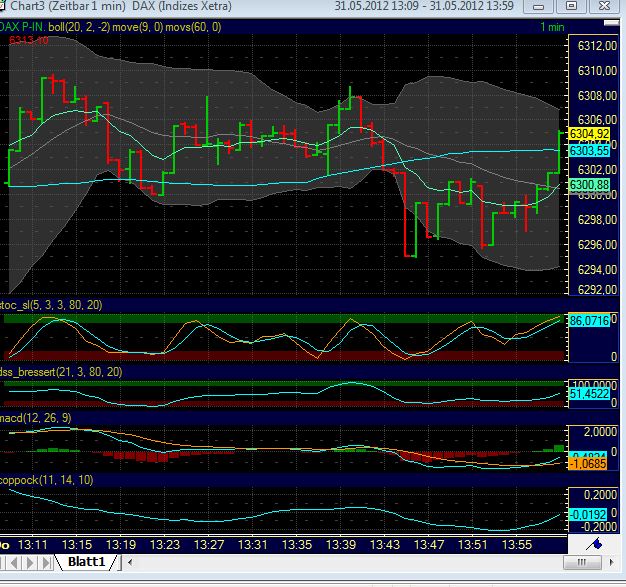The width and height of the screenshot is (626, 587).
Task: Click the -0,0192 coppock value tag
Action: tap(587, 514)
